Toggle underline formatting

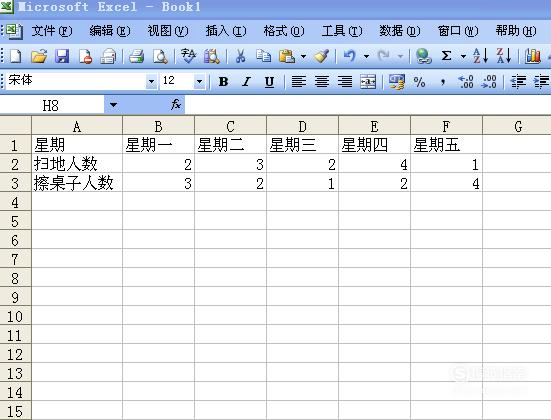click(270, 82)
